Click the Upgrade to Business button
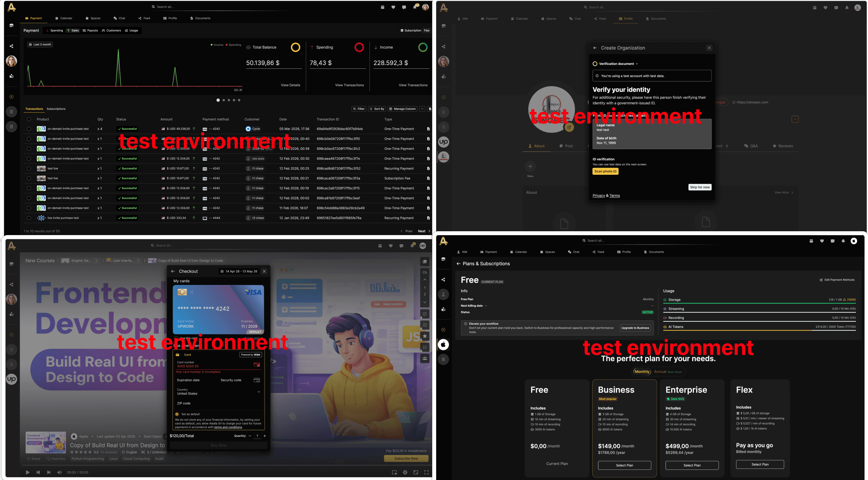Viewport: 868px width, 480px height. click(635, 328)
